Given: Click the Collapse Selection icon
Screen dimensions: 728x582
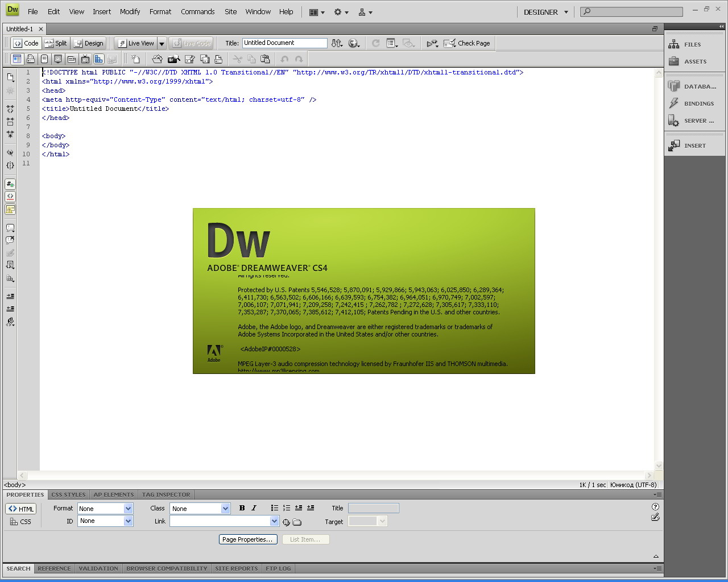Looking at the screenshot, I should click(x=10, y=122).
